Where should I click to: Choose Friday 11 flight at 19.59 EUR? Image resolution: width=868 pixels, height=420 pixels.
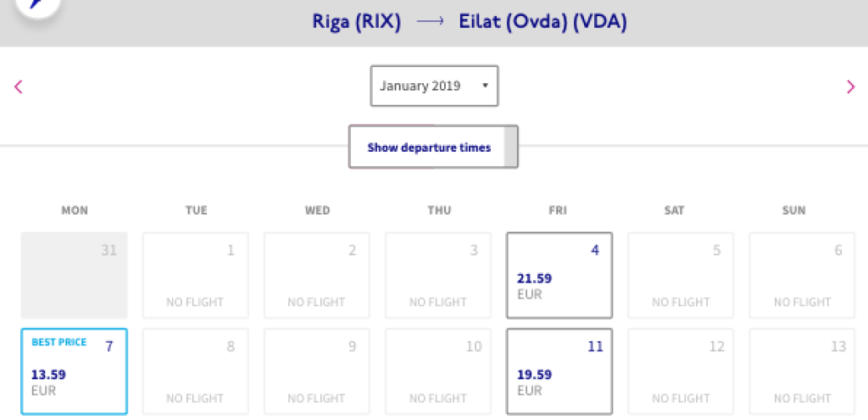[x=559, y=372]
